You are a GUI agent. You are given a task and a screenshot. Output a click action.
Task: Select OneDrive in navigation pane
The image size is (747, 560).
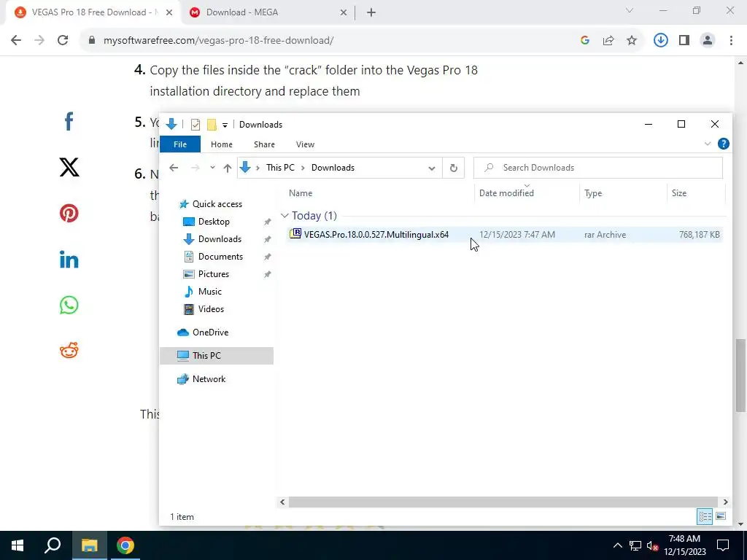tap(210, 332)
